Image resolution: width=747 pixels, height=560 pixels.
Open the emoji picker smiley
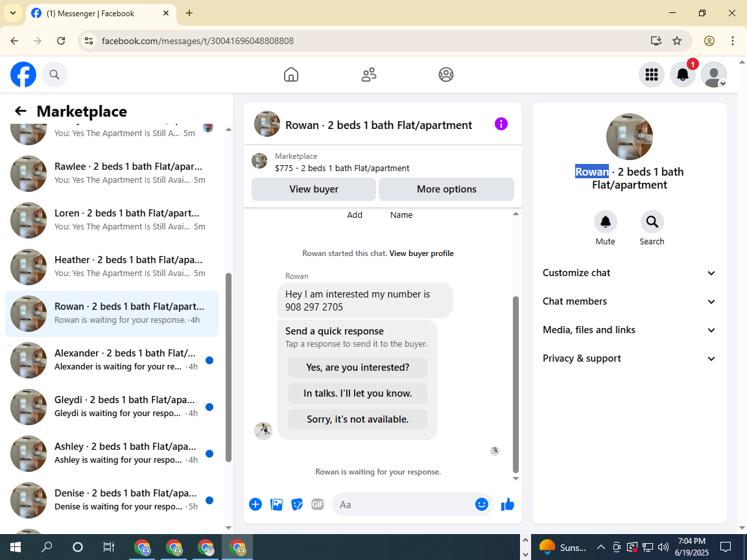[x=482, y=504]
